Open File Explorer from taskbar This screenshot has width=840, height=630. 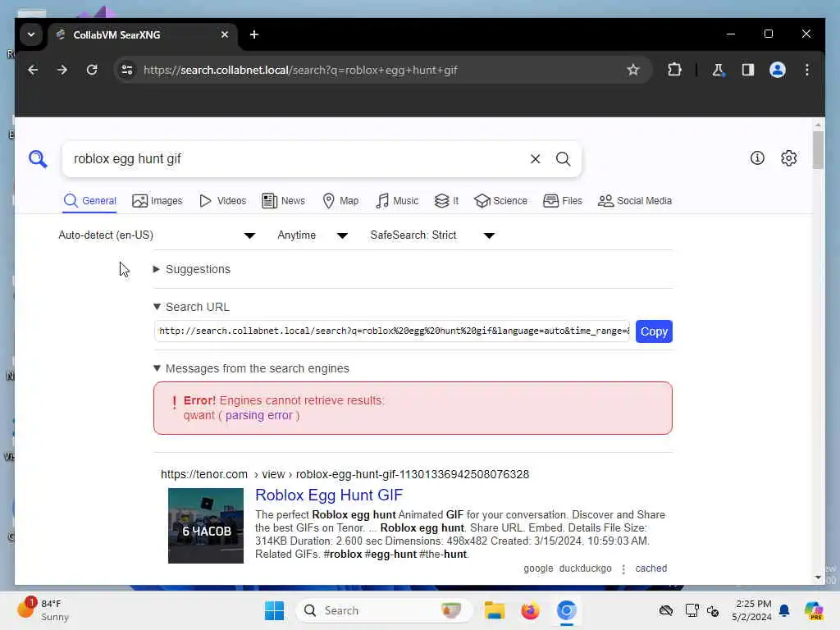tap(494, 610)
